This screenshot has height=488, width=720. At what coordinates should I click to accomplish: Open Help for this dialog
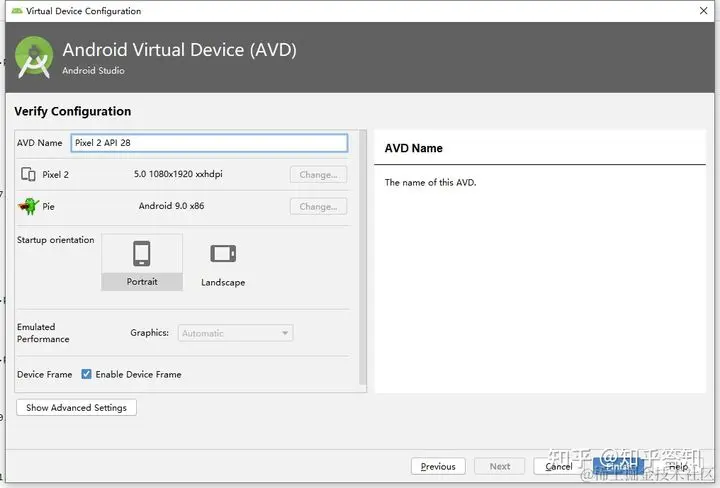(x=678, y=466)
